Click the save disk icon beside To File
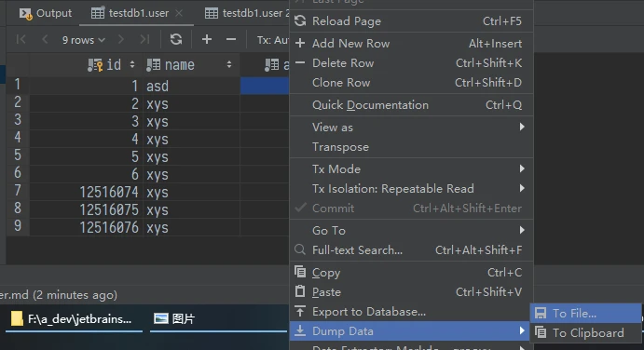The width and height of the screenshot is (644, 350). [541, 313]
